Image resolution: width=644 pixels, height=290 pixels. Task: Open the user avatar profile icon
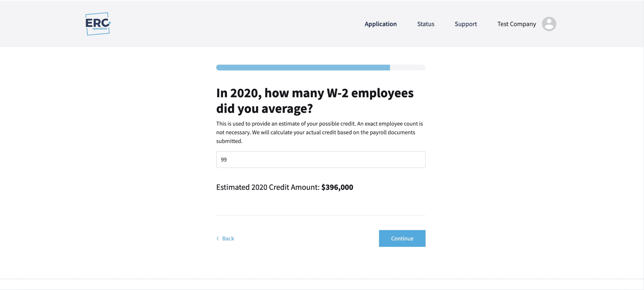(x=549, y=24)
